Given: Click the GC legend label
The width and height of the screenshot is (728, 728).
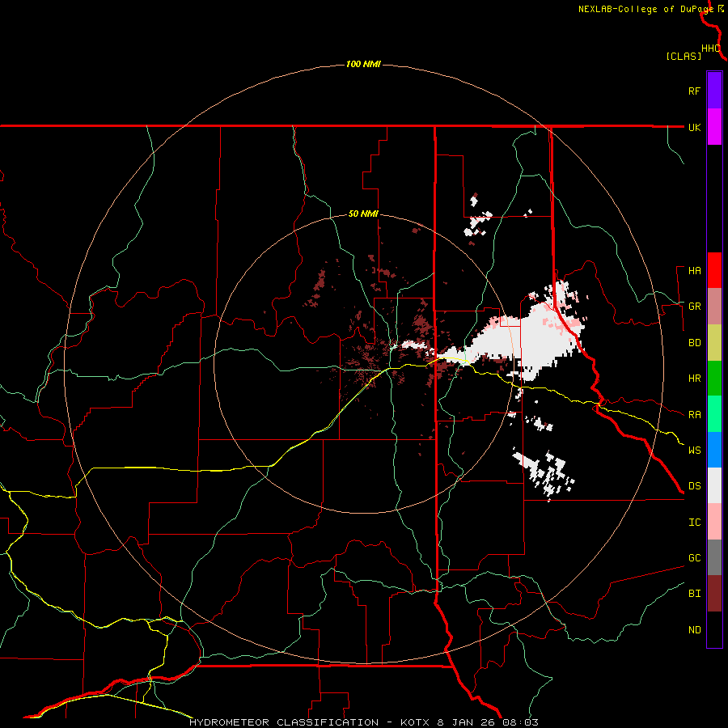Looking at the screenshot, I should pos(694,558).
